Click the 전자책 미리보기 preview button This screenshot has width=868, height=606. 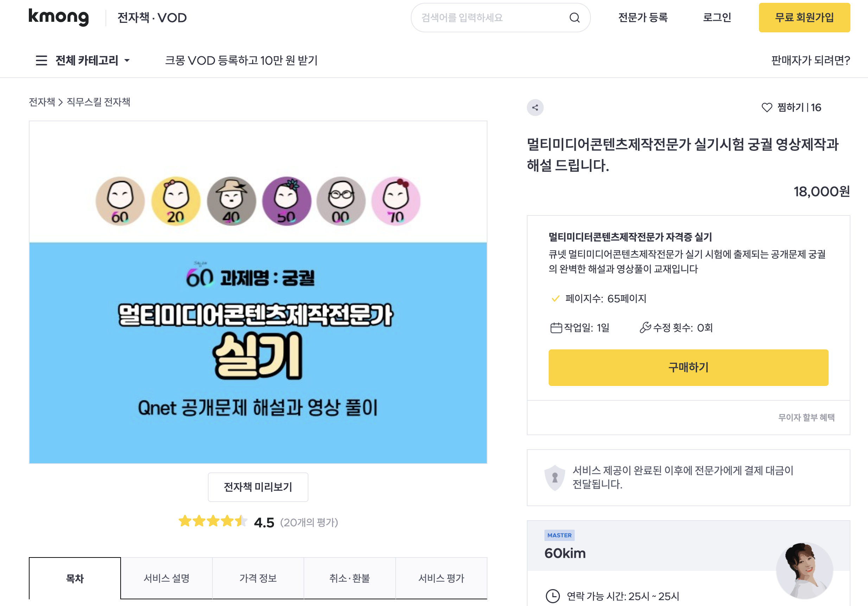[x=258, y=487]
